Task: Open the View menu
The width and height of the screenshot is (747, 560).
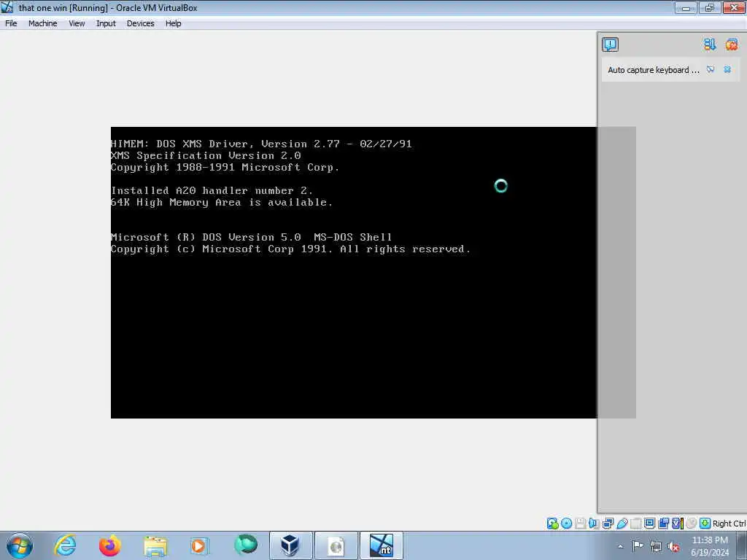Action: click(76, 23)
